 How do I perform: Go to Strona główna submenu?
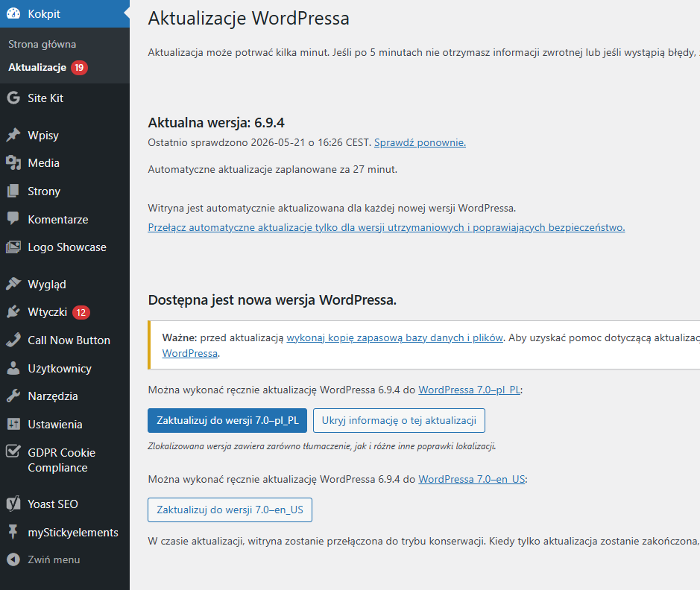pyautogui.click(x=42, y=44)
